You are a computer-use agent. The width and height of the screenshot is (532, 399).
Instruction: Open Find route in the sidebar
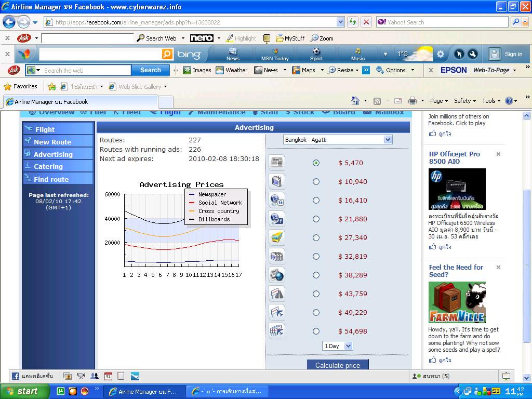click(x=58, y=179)
